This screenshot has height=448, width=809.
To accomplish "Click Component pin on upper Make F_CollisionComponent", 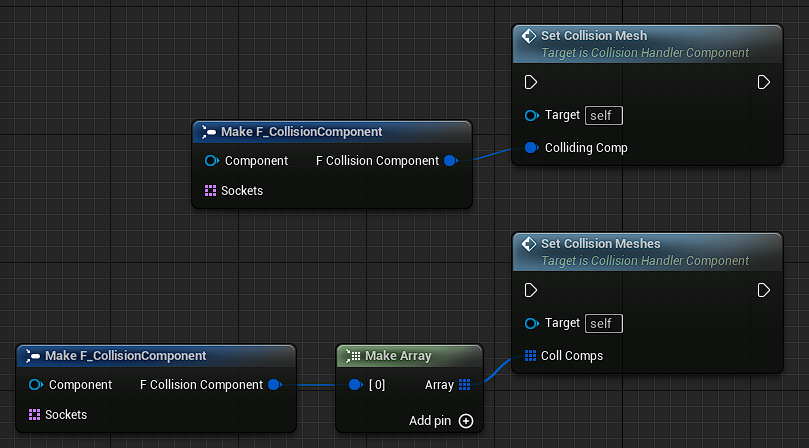I will 211,161.
